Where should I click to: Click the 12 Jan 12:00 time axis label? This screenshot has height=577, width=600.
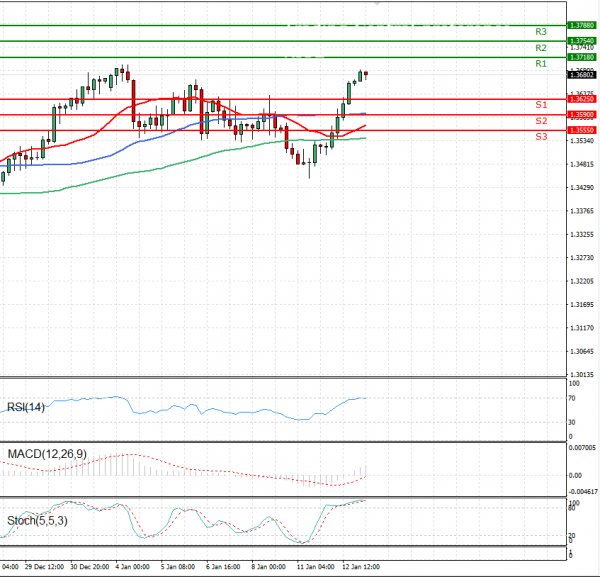point(361,566)
